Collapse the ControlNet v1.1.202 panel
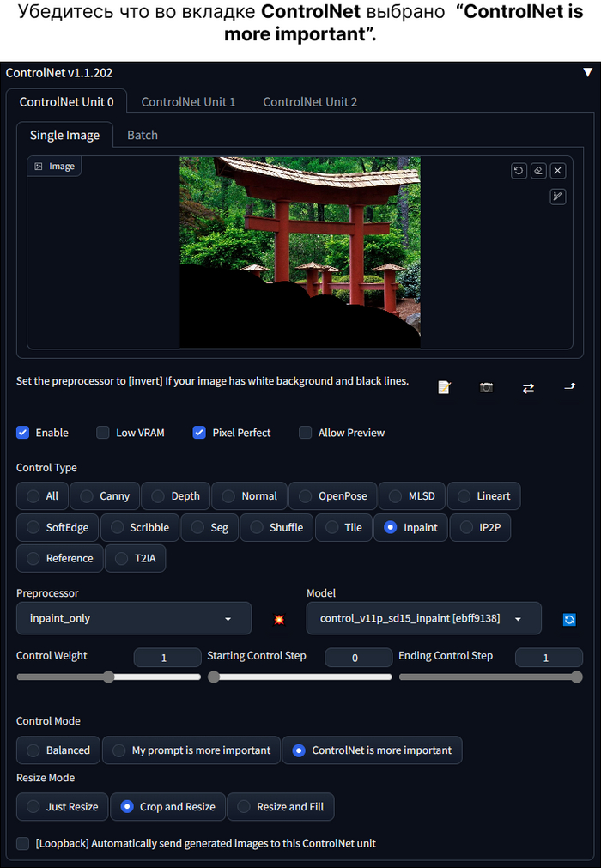This screenshot has width=601, height=868. [587, 73]
